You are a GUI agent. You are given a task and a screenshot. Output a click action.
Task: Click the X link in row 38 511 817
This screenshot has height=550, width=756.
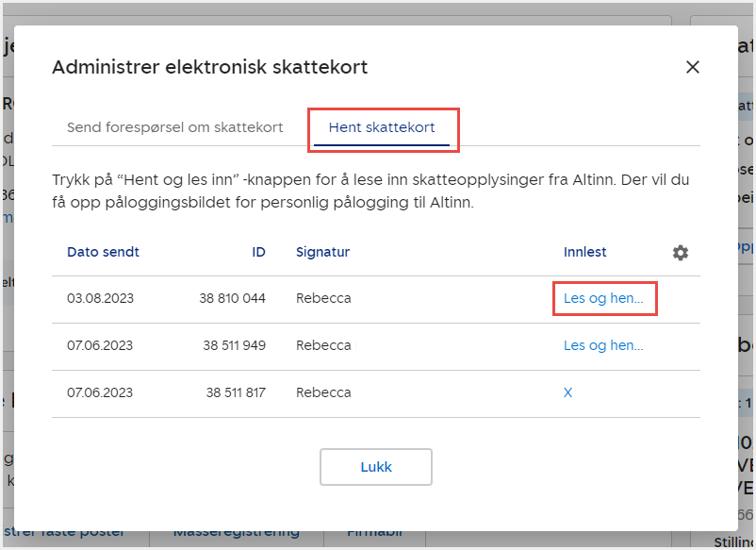[567, 392]
